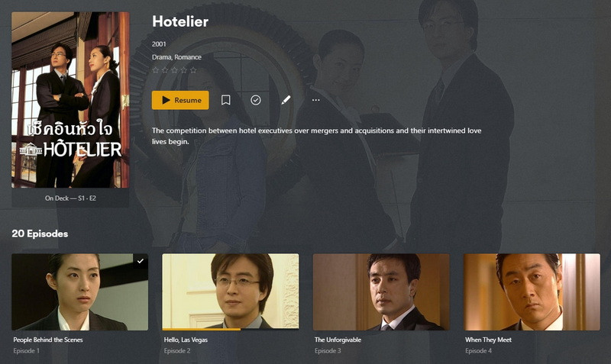
Task: Open the When They Meet episode thumbnail
Action: (x=532, y=292)
